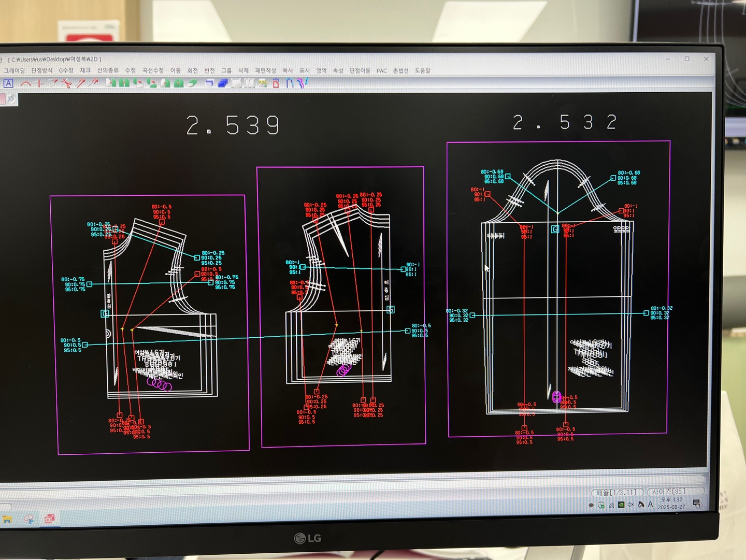Select the red arc curve tool
This screenshot has height=560, width=746.
pyautogui.click(x=25, y=83)
